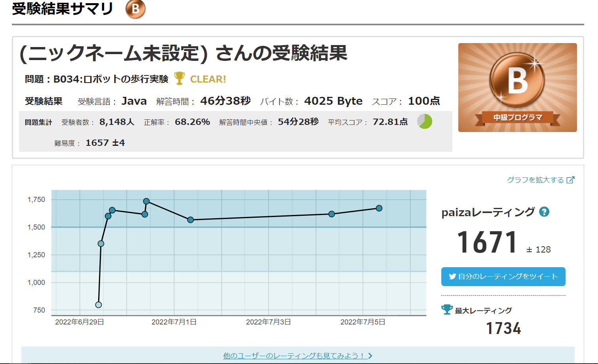Click the gold trophy icon next to CLEAR!

pos(179,79)
